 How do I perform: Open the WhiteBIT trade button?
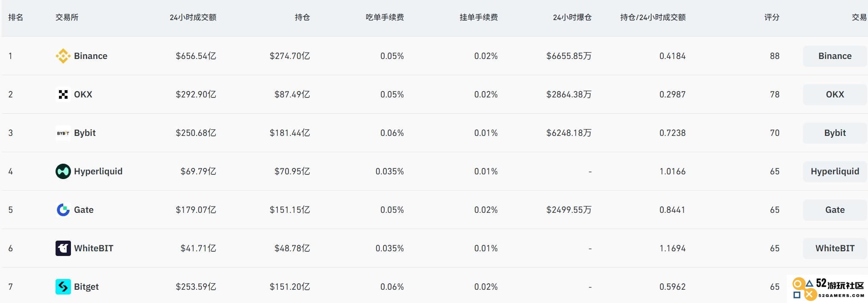835,248
